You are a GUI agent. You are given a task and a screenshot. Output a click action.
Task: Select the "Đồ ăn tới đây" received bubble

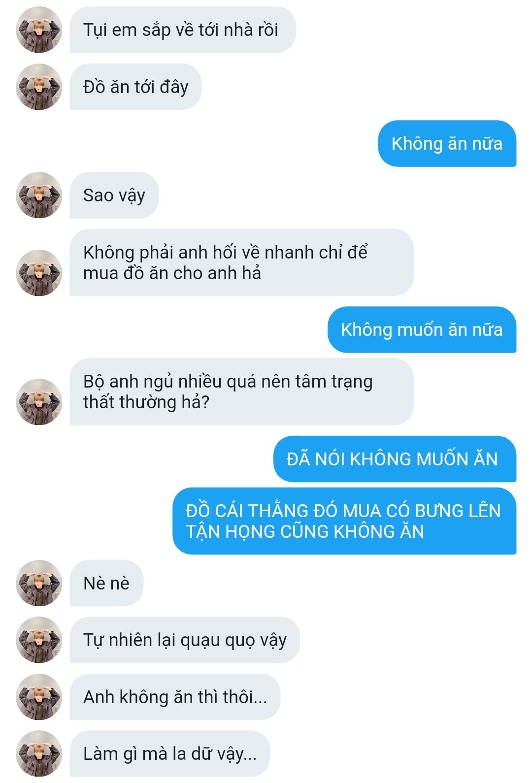pyautogui.click(x=135, y=87)
